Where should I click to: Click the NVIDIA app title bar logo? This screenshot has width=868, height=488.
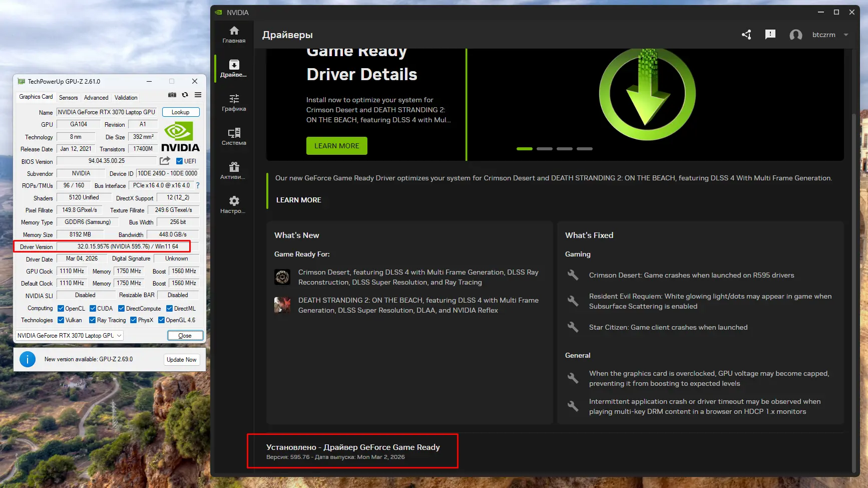tap(218, 13)
